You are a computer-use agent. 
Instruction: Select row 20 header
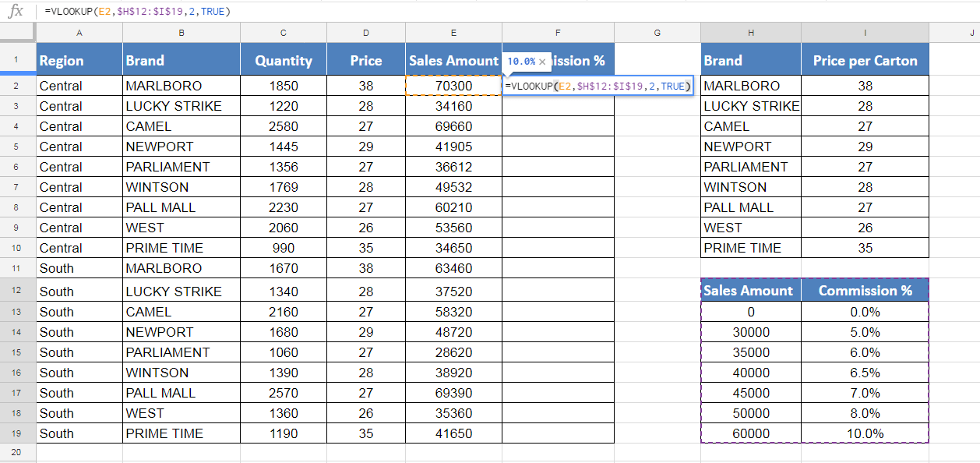point(18,452)
